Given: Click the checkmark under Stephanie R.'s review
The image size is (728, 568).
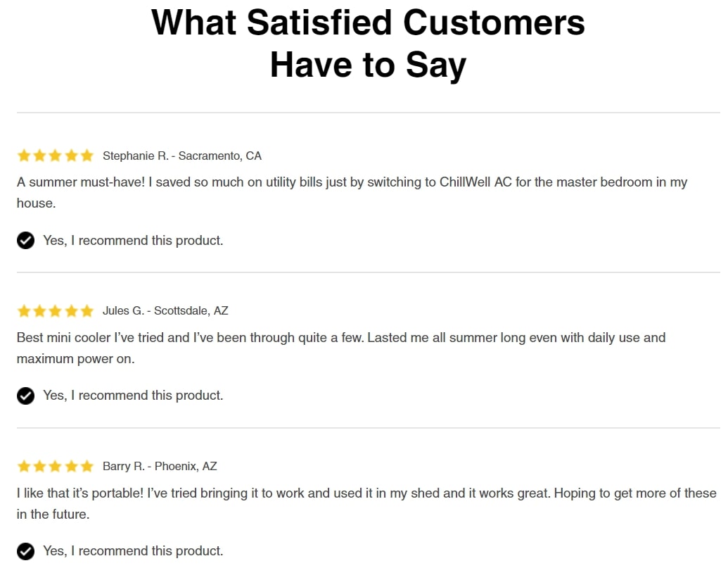Looking at the screenshot, I should (25, 240).
